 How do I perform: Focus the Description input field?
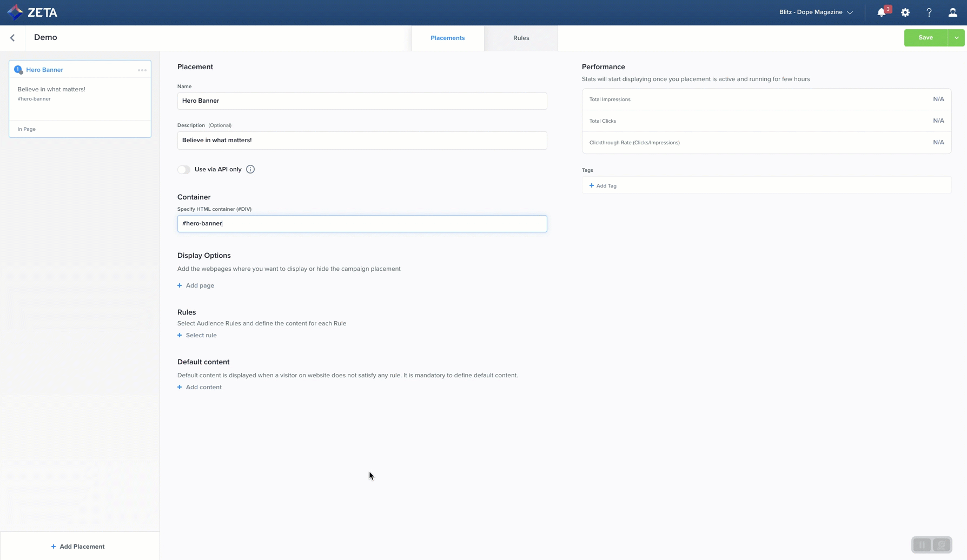click(x=362, y=141)
